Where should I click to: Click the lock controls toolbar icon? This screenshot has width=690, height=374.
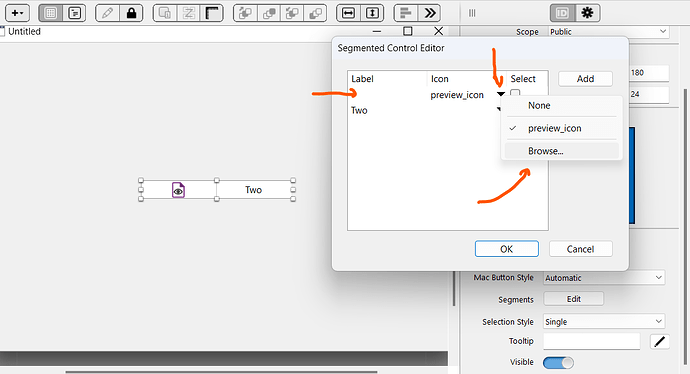pyautogui.click(x=131, y=13)
